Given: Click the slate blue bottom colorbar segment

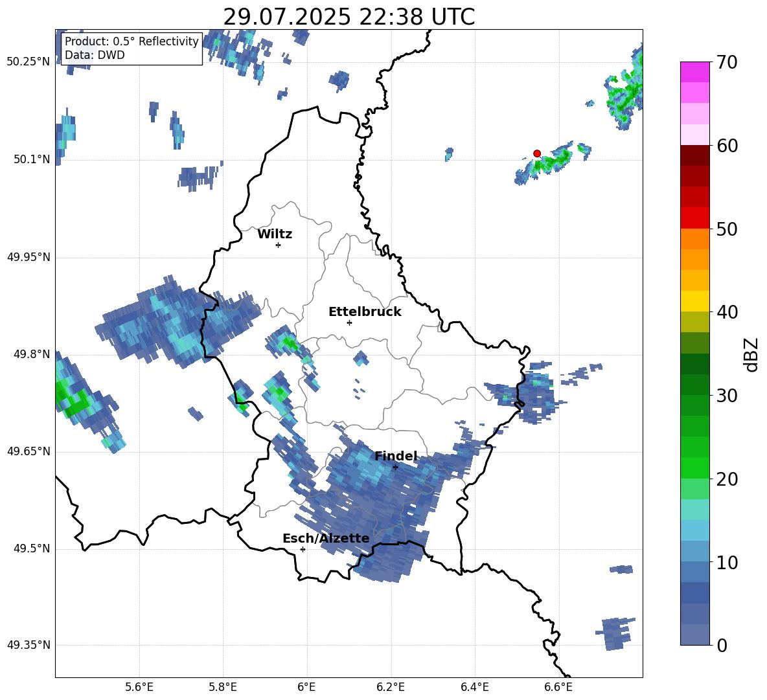Looking at the screenshot, I should point(695,635).
